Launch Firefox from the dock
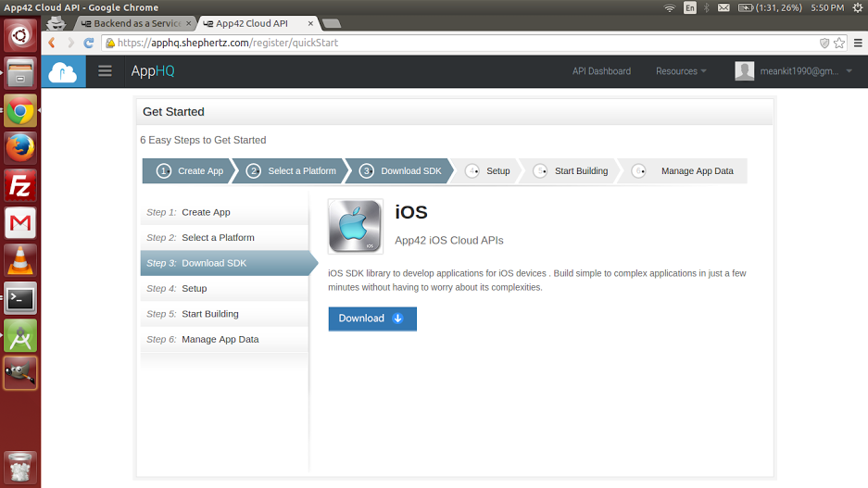The height and width of the screenshot is (488, 868). click(x=20, y=148)
